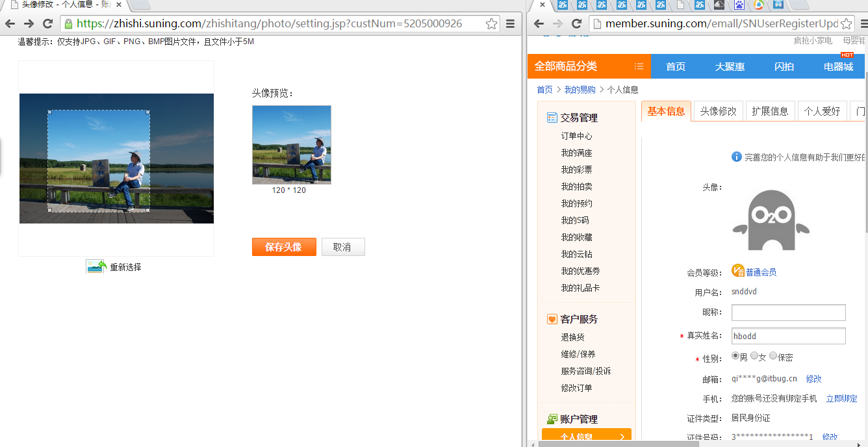Viewport: 868px width, 447px height.
Task: Go back in the left zhishi.suning.com window
Action: [10, 23]
